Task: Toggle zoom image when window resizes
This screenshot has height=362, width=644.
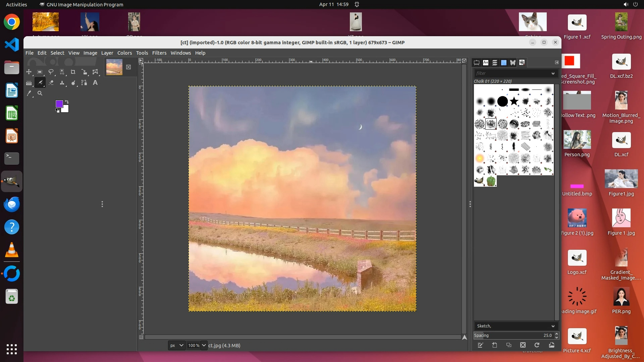Action: point(464,61)
